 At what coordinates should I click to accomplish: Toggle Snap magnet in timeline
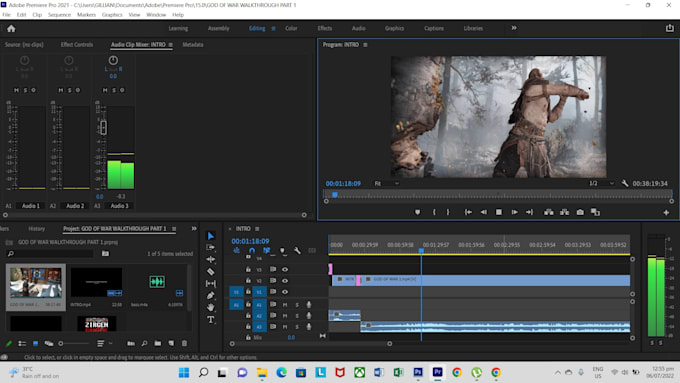pyautogui.click(x=252, y=251)
